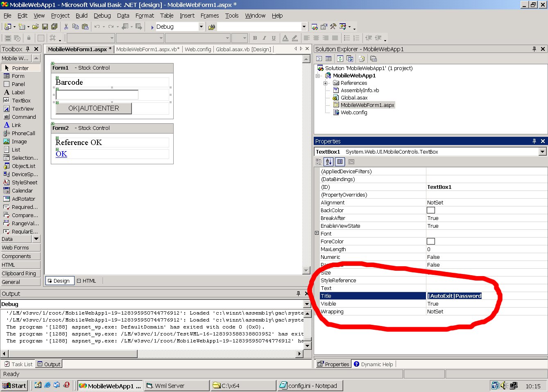Viewport: 548px width, 392px height.
Task: Click the Start debugging play arrow
Action: (152, 27)
